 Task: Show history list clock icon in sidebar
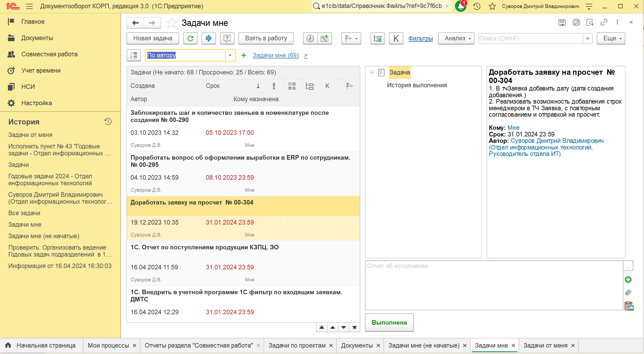108,122
